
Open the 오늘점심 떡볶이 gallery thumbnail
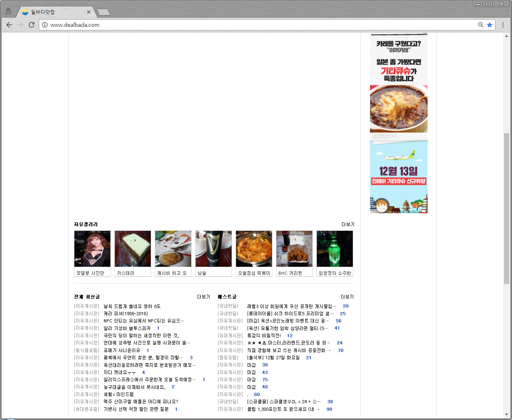[254, 249]
